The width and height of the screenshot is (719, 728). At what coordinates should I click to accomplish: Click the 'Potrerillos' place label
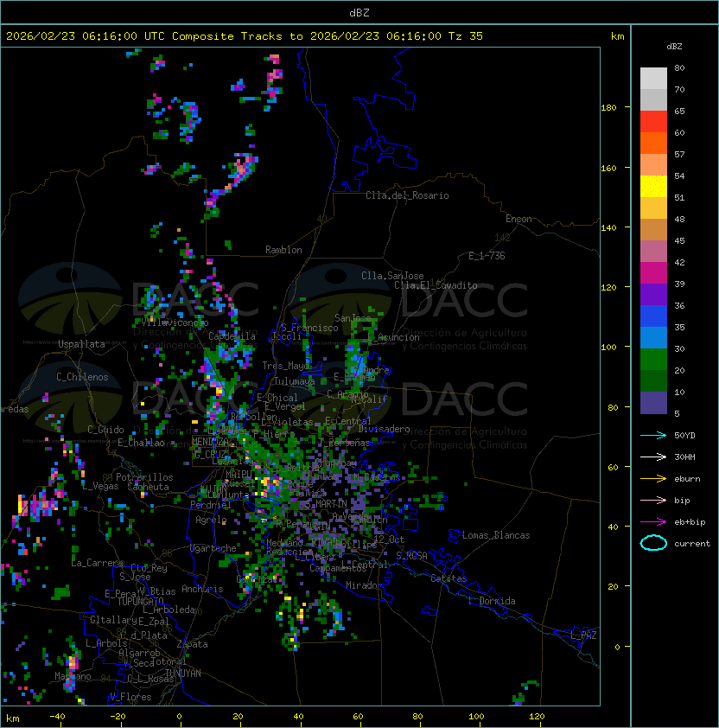pyautogui.click(x=144, y=477)
